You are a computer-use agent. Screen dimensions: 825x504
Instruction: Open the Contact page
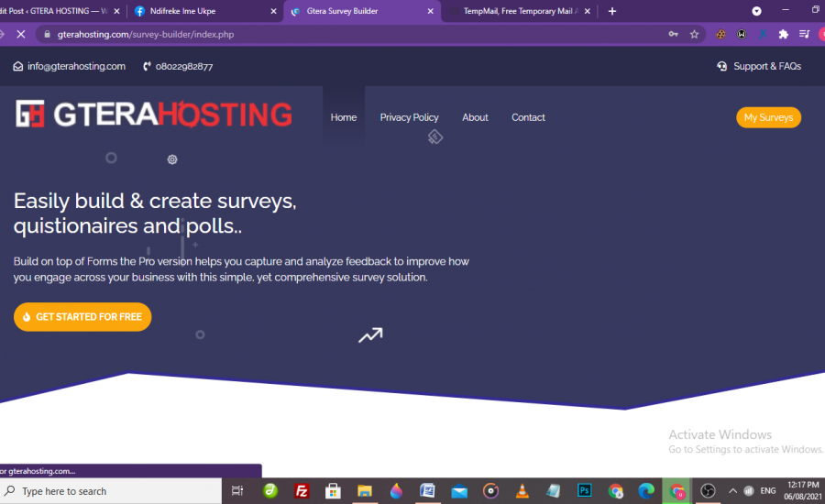(x=528, y=117)
